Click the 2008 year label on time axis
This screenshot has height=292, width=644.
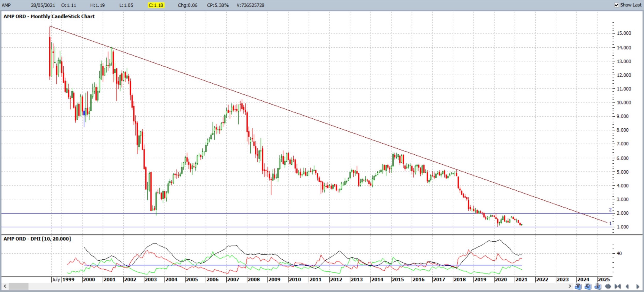click(x=254, y=279)
